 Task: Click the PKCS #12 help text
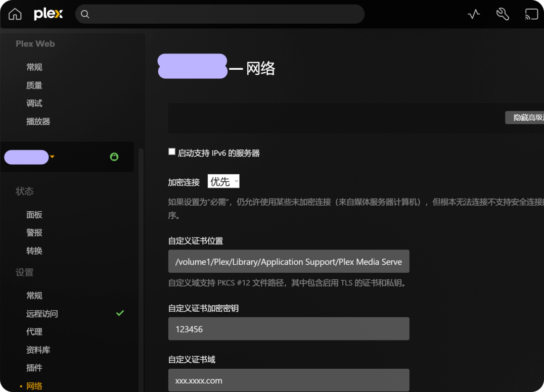tap(288, 283)
